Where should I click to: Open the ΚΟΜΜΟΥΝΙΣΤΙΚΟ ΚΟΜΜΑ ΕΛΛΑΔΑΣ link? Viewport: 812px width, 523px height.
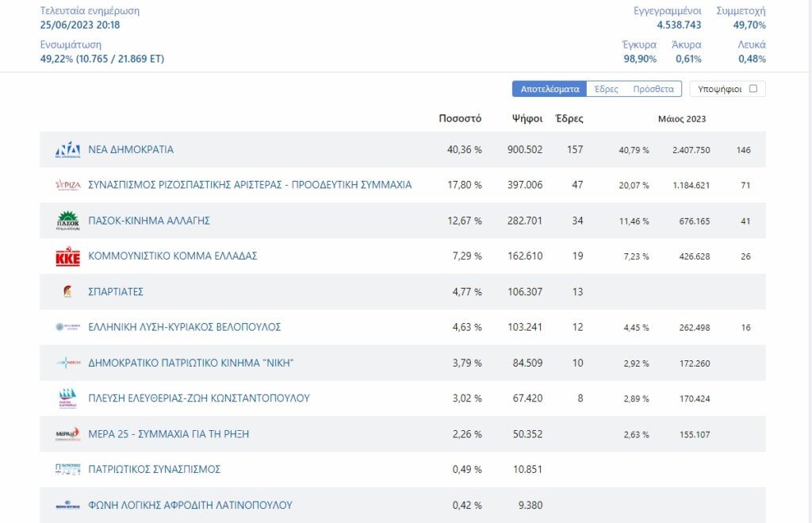(x=172, y=256)
